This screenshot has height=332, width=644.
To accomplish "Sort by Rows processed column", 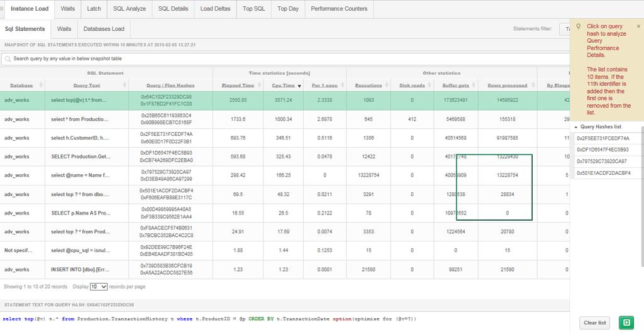I will point(508,86).
